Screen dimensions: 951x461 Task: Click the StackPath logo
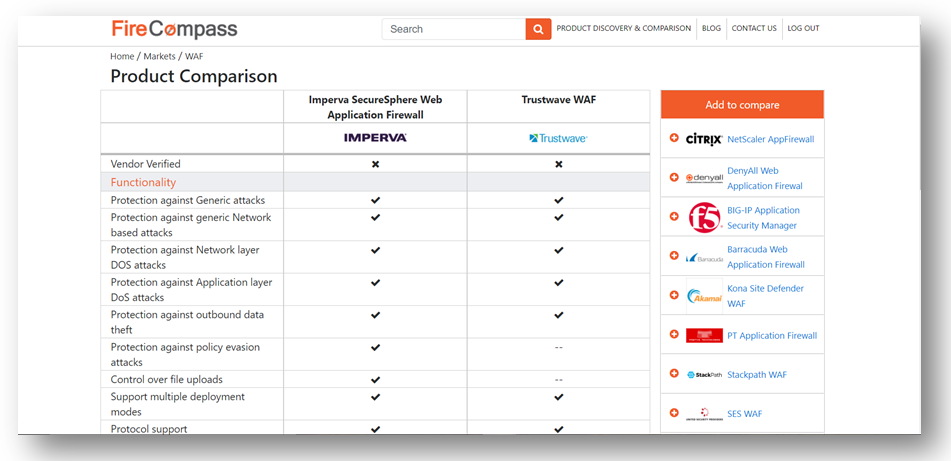[704, 375]
